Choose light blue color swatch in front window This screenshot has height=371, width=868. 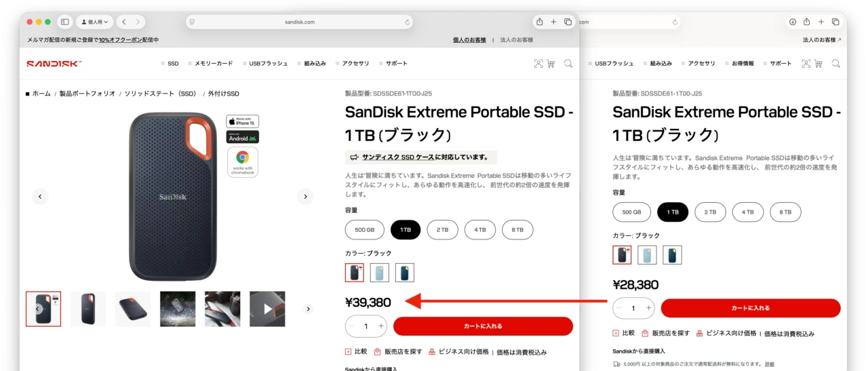coord(380,273)
